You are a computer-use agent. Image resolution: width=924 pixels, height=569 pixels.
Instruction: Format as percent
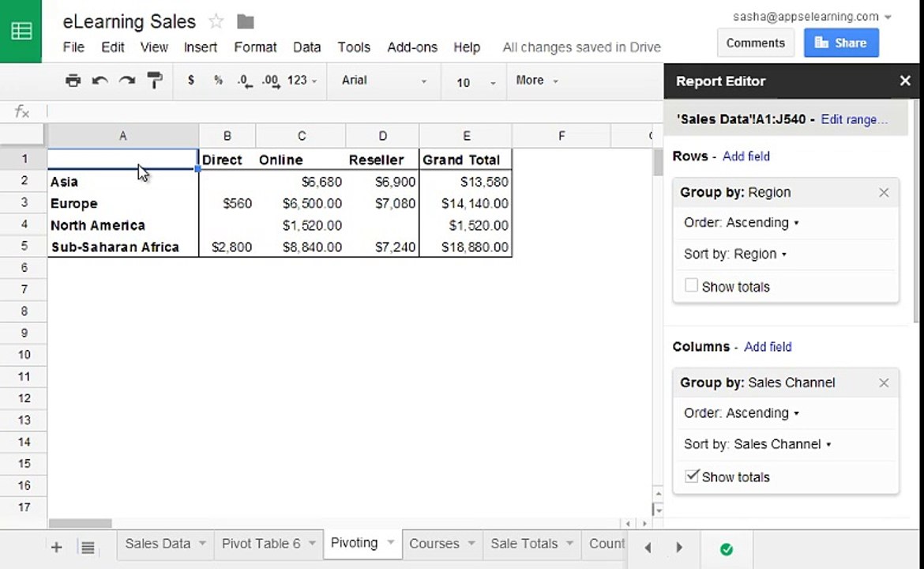[218, 80]
